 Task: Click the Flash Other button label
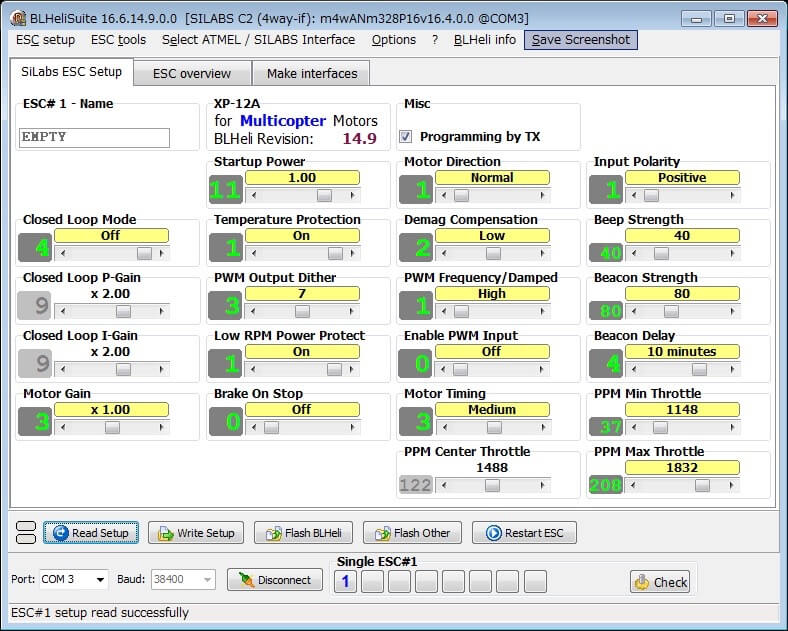click(422, 533)
